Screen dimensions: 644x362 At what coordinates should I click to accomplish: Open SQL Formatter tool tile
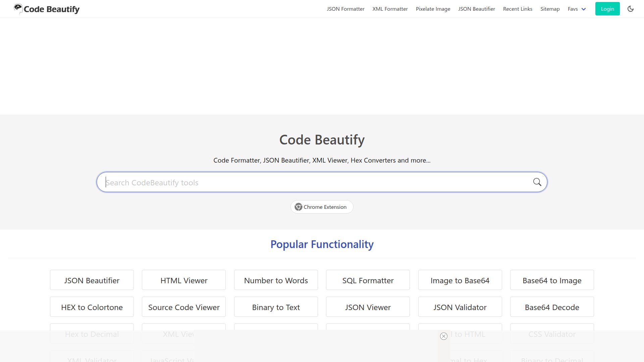pos(368,280)
